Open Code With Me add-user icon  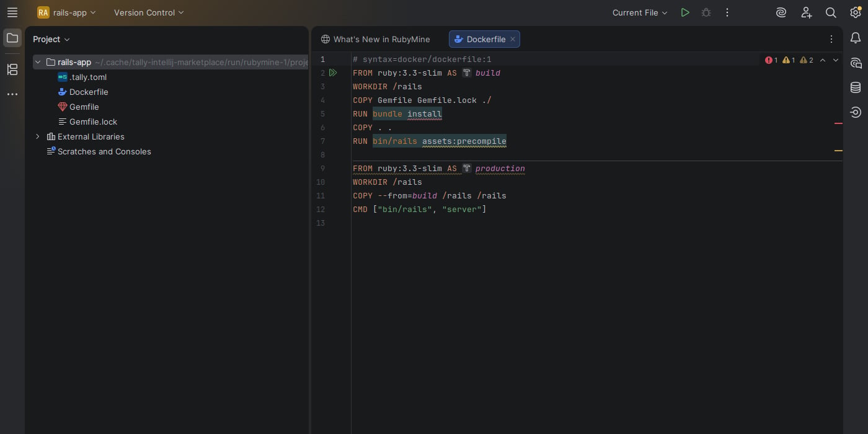806,12
